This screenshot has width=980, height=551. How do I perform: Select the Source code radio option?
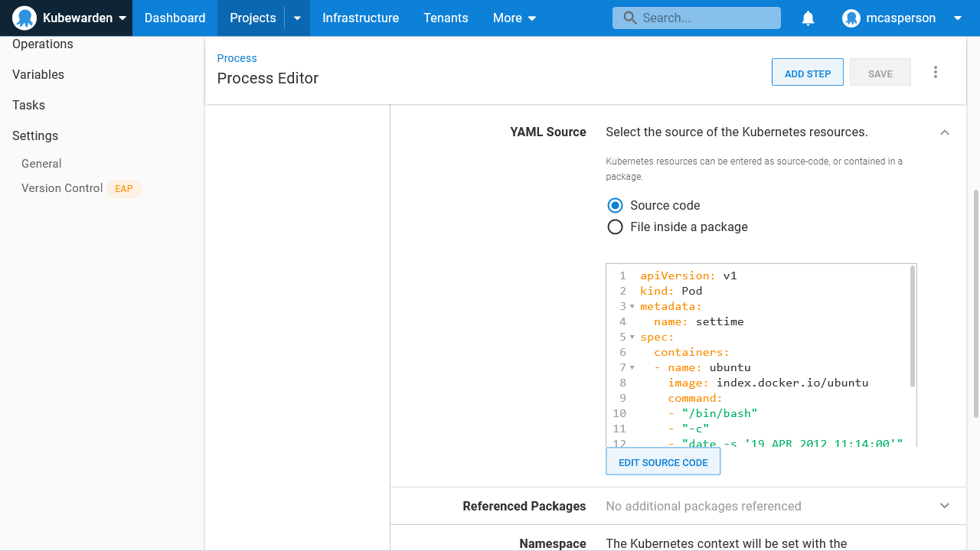tap(615, 205)
